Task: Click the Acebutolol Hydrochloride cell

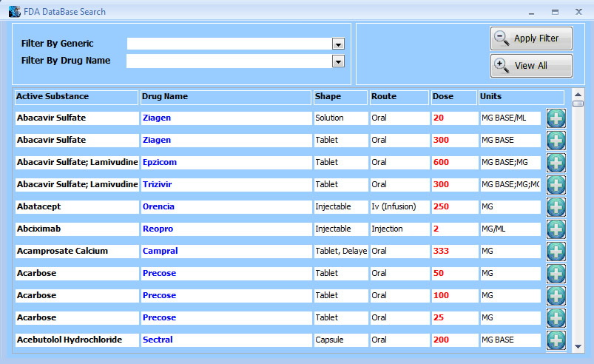Action: 77,340
